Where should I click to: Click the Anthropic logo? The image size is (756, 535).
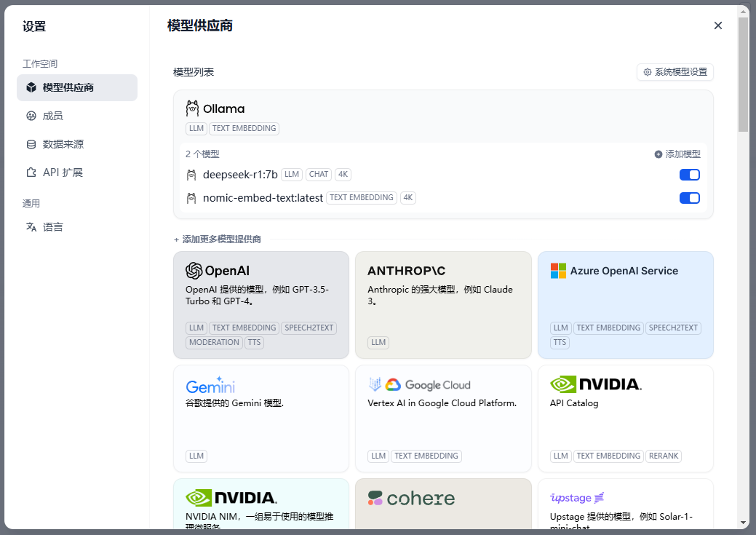[406, 271]
